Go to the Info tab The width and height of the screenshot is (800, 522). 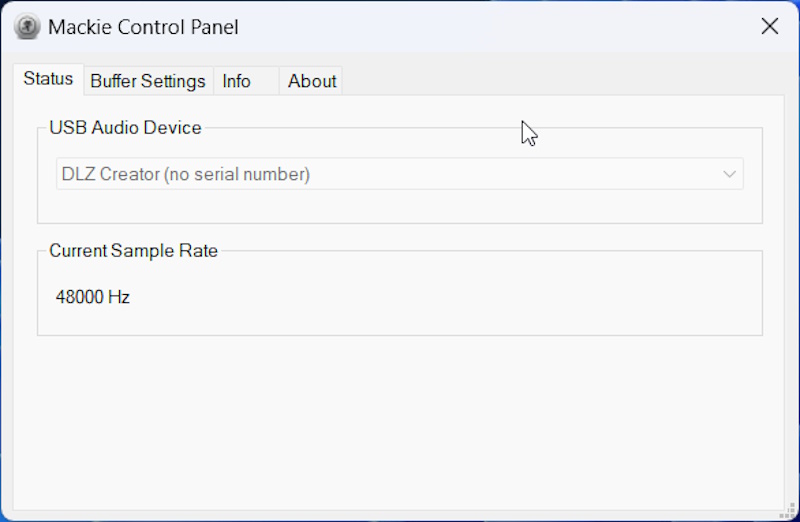click(246, 81)
